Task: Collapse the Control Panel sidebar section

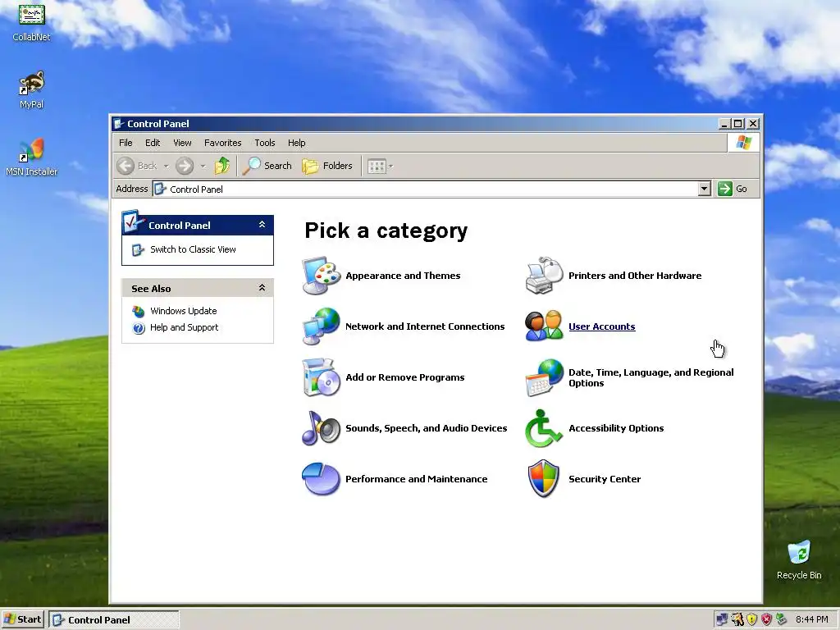Action: (262, 225)
